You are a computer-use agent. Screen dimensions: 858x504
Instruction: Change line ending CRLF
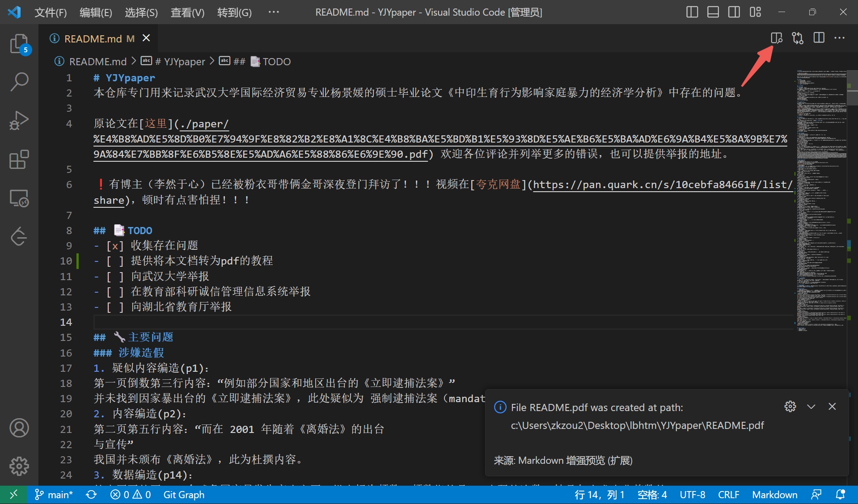coord(728,495)
